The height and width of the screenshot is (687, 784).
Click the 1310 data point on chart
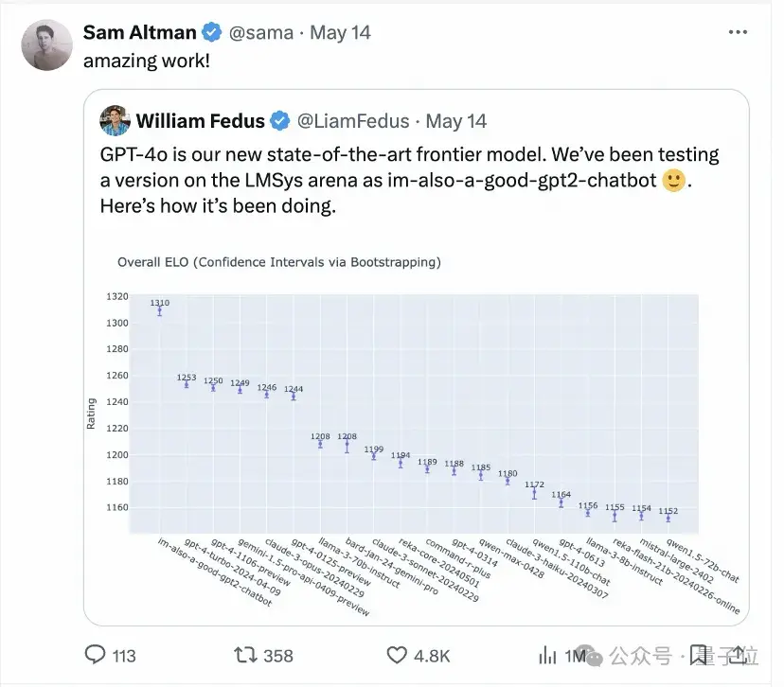(x=159, y=309)
